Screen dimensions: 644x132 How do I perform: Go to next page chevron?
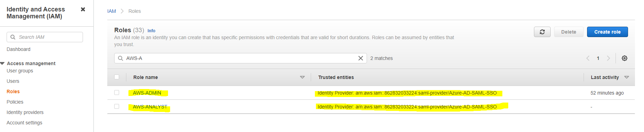608,58
